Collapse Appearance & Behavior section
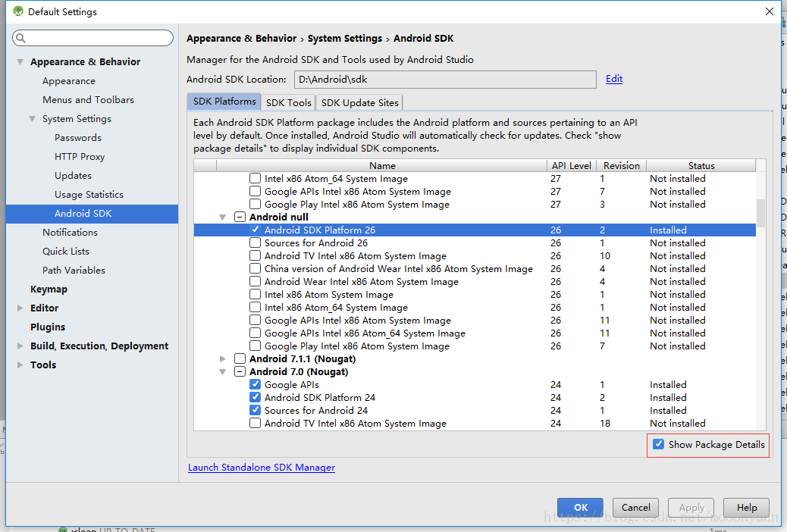 click(x=20, y=61)
